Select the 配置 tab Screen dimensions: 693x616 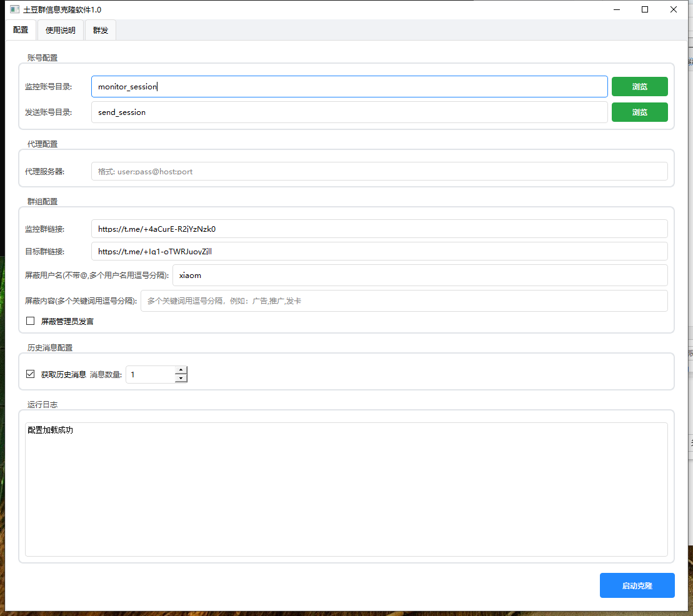21,30
